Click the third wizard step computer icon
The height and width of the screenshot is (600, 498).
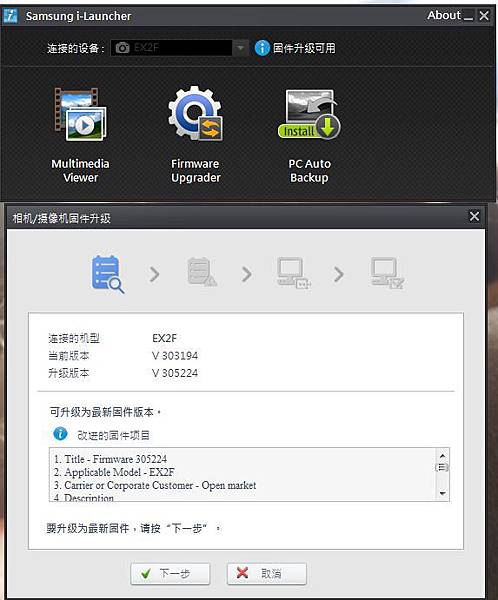[x=294, y=272]
